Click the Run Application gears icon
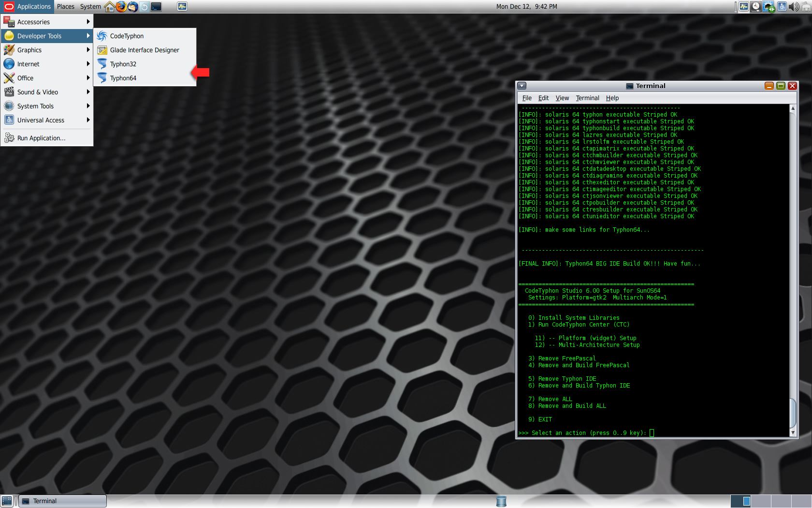 click(x=9, y=138)
